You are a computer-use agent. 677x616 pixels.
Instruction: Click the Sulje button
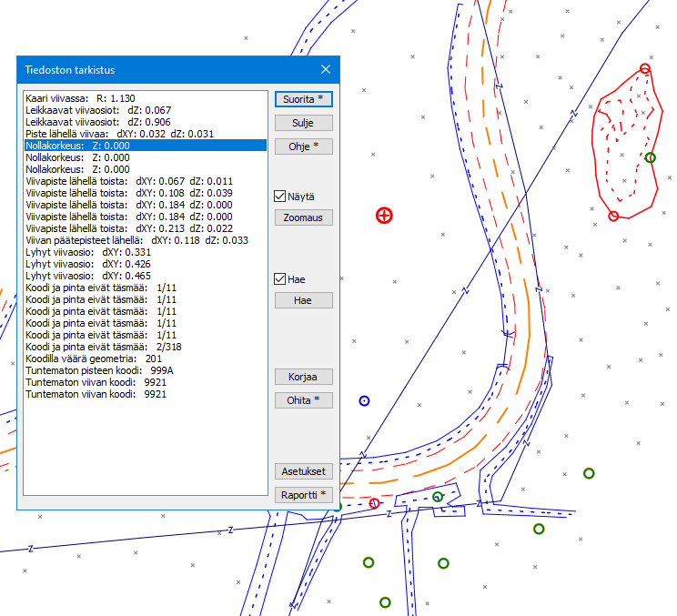click(x=303, y=122)
